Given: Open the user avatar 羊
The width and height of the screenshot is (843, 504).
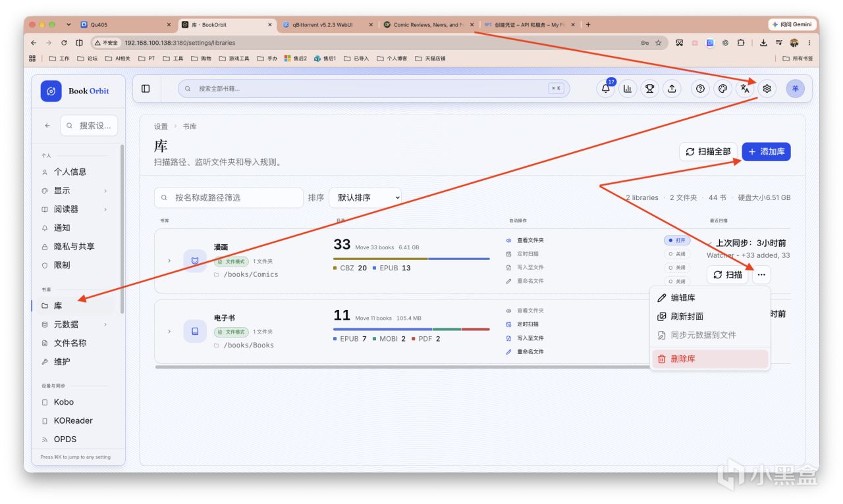Looking at the screenshot, I should (795, 89).
